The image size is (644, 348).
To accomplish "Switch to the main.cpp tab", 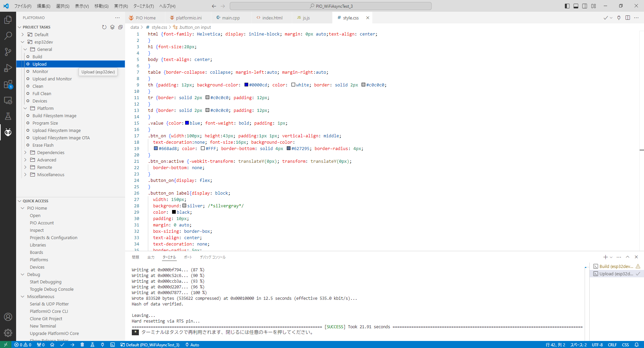I will [x=231, y=18].
